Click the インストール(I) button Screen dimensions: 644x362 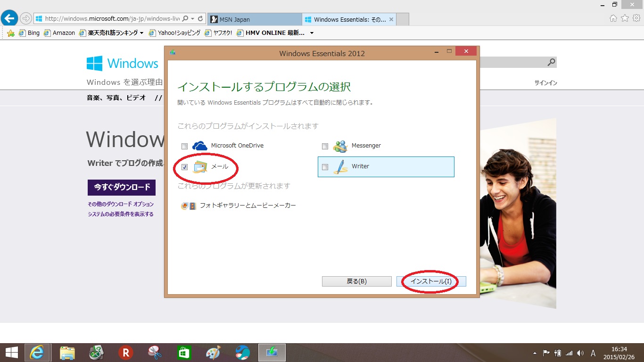[431, 281]
